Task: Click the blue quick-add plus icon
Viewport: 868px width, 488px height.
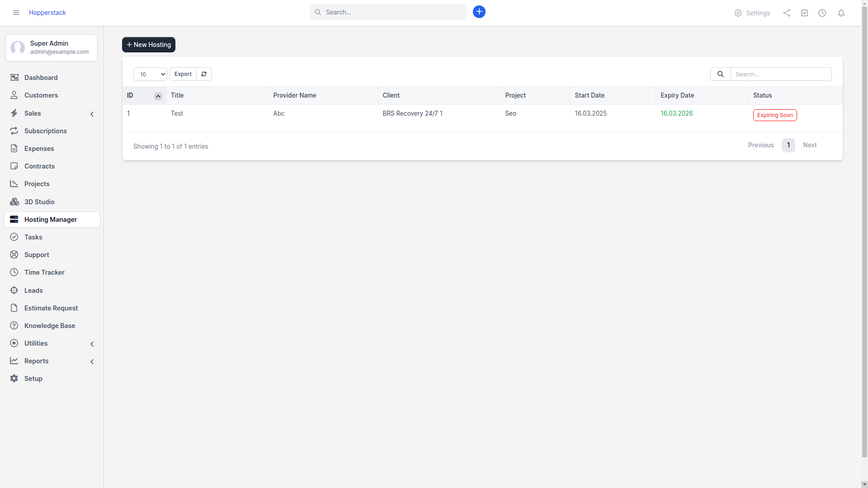Action: tap(479, 12)
